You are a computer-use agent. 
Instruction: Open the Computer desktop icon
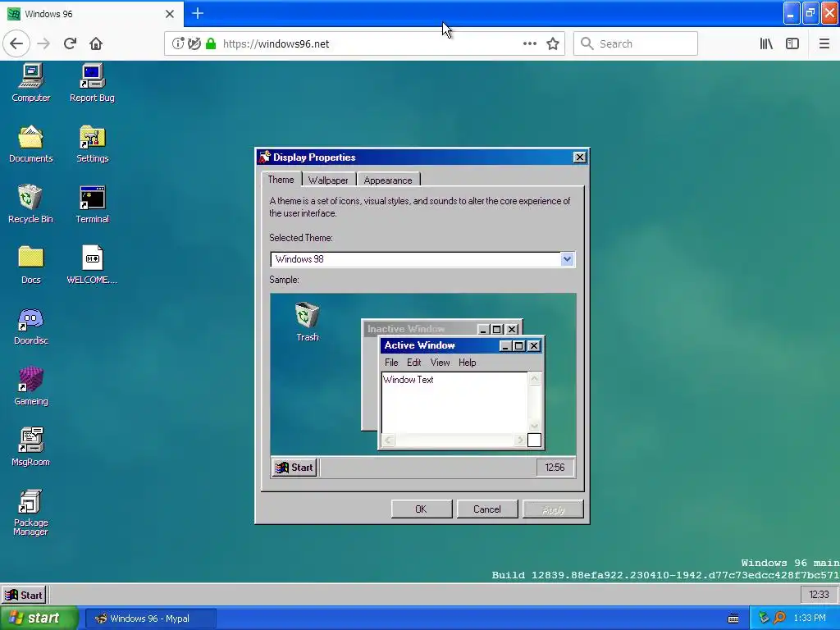(31, 83)
